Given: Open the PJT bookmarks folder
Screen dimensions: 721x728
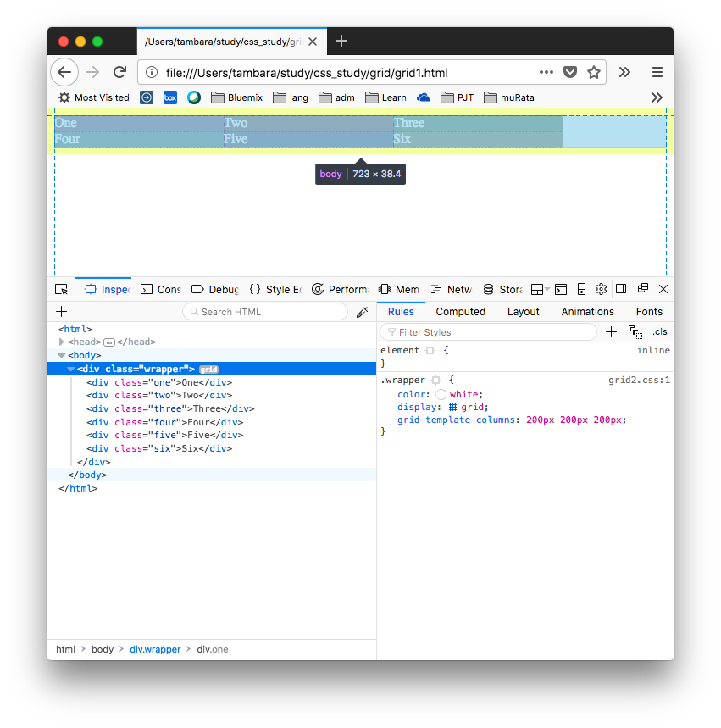Looking at the screenshot, I should 457,97.
